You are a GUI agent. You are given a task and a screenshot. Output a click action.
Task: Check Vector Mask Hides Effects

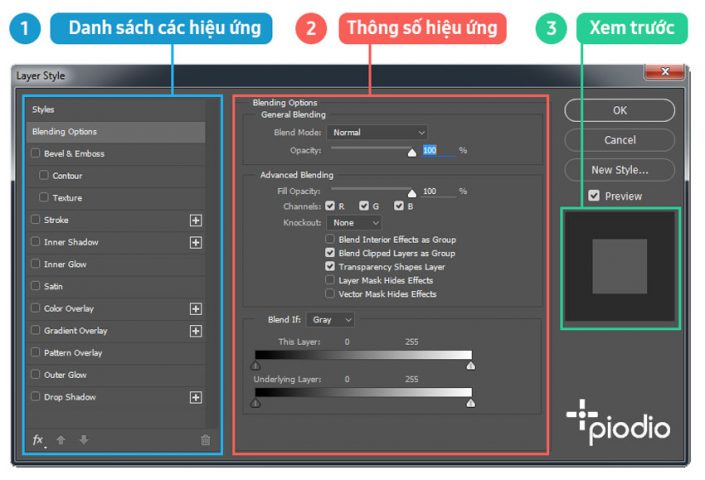point(330,293)
